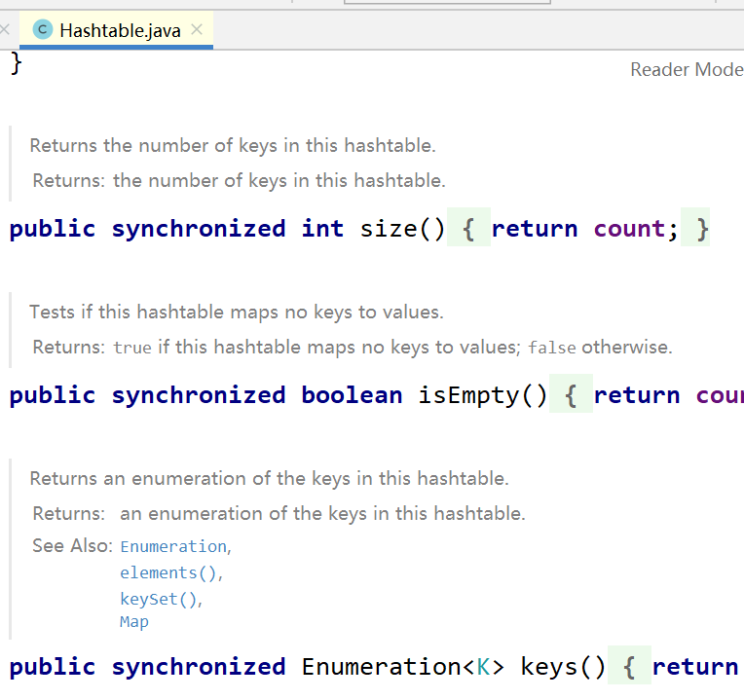Screen dimensions: 744x700
Task: Click the 'false' code word in isEmpty doc
Action: pos(552,348)
